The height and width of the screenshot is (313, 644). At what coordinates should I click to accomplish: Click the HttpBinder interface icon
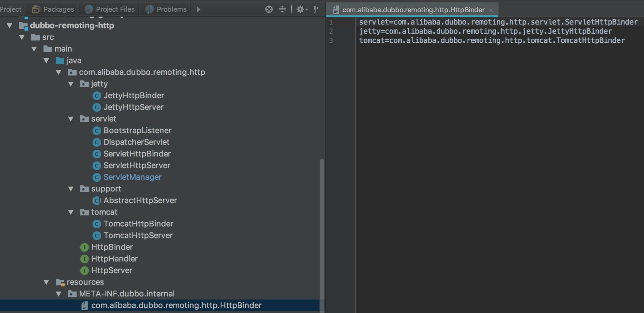click(x=84, y=247)
